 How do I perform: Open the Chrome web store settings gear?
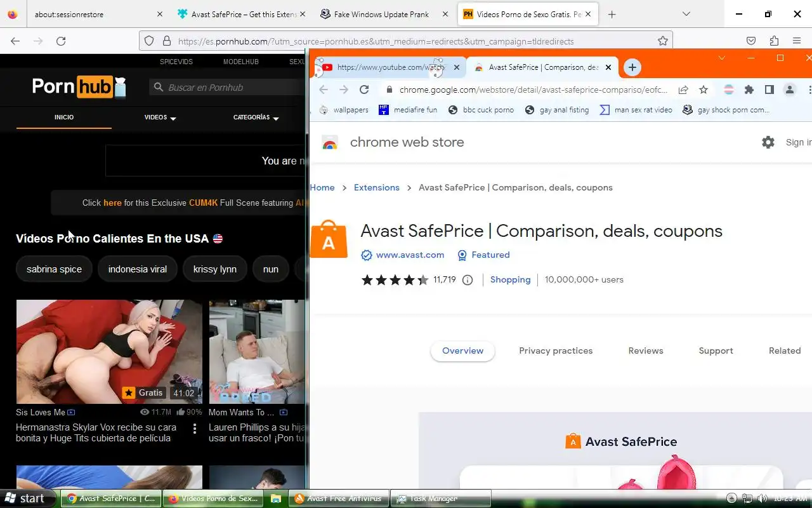[768, 142]
